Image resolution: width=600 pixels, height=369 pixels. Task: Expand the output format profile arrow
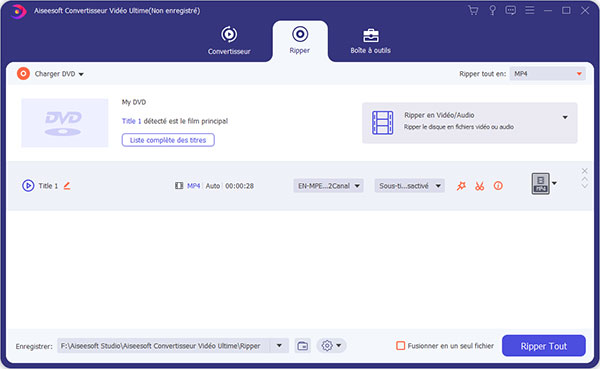[554, 183]
